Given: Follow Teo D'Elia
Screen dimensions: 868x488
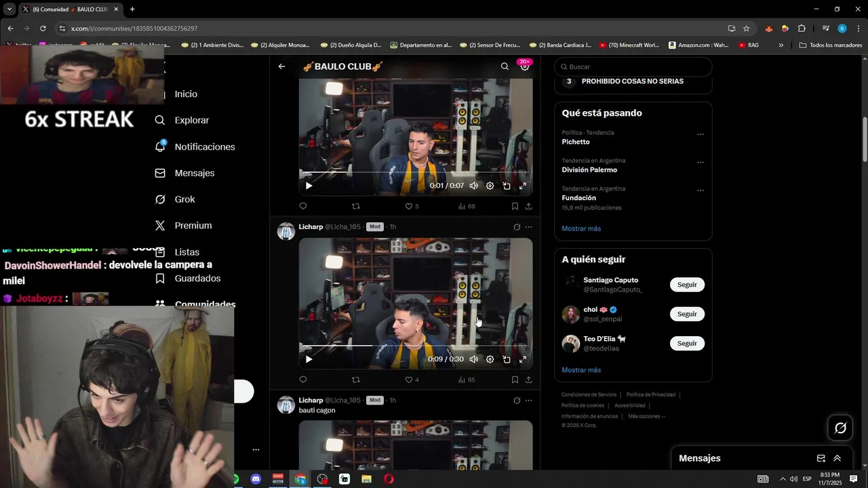Looking at the screenshot, I should point(687,343).
